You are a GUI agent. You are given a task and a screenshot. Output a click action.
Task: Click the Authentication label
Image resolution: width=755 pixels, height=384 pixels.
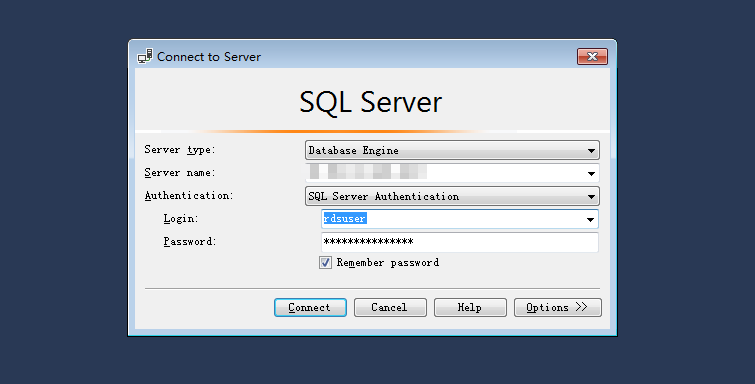[x=189, y=196]
